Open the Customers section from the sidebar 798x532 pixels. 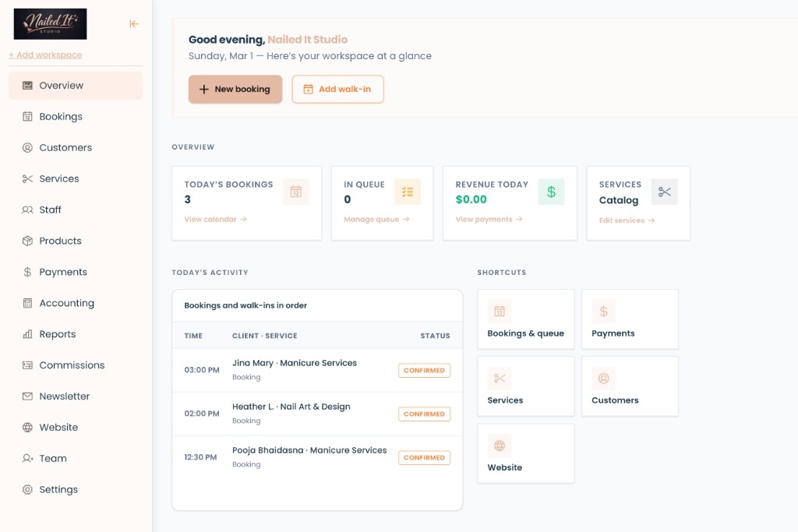point(65,147)
